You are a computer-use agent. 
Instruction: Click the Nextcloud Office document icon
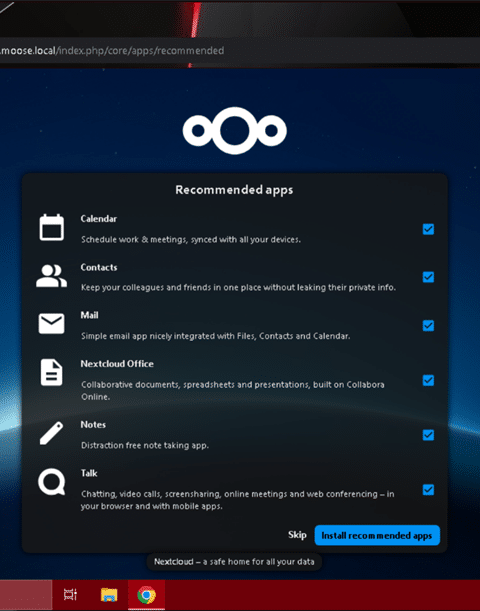coord(51,373)
